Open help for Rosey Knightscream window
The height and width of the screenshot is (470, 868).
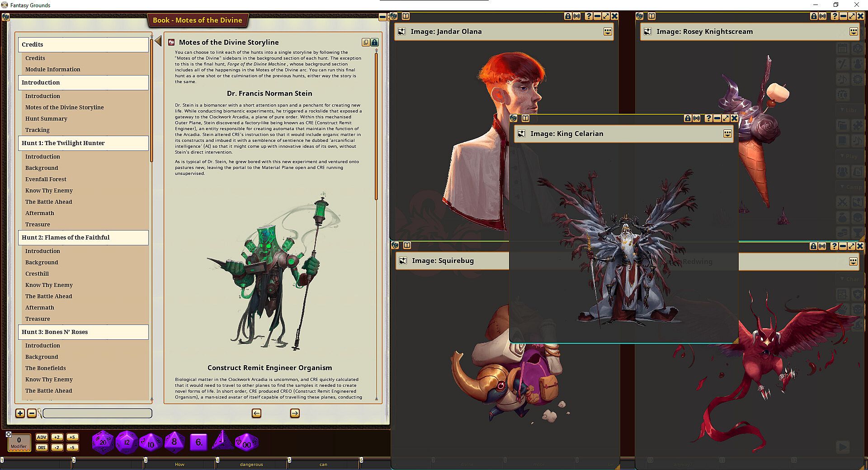click(835, 16)
